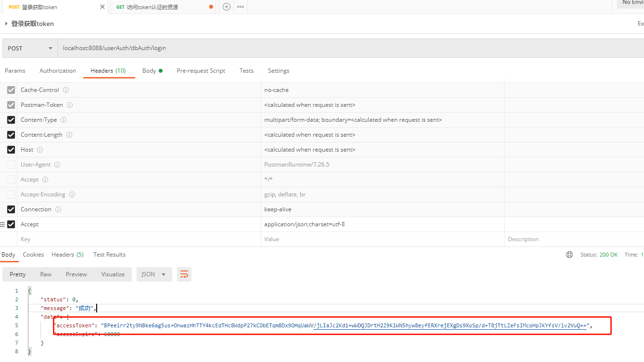Click the info icon next to Cache-Control
The height and width of the screenshot is (362, 644).
pos(66,90)
